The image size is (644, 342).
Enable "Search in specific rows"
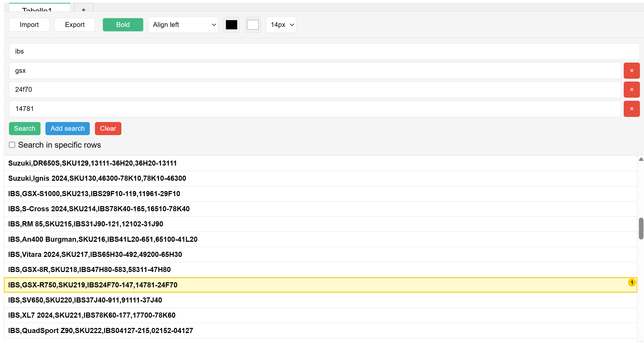pos(12,145)
